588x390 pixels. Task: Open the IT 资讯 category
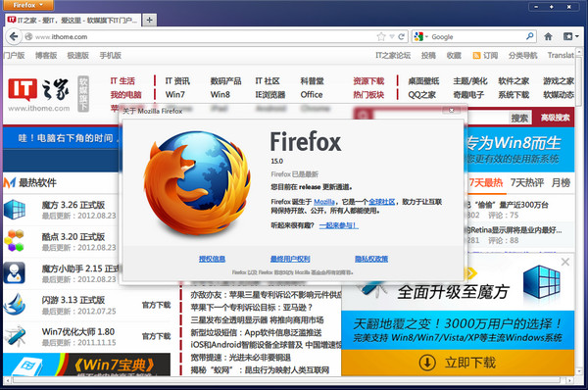coord(177,81)
